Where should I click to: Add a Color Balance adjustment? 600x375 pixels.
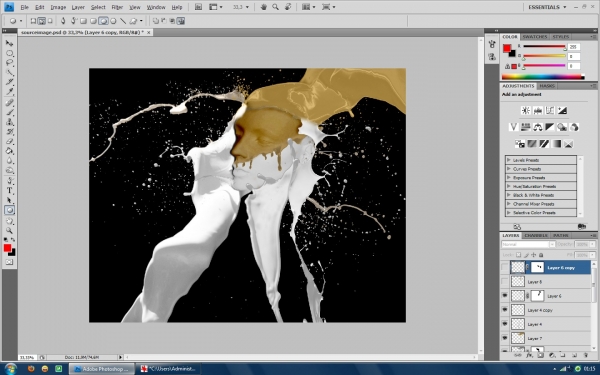[x=538, y=127]
